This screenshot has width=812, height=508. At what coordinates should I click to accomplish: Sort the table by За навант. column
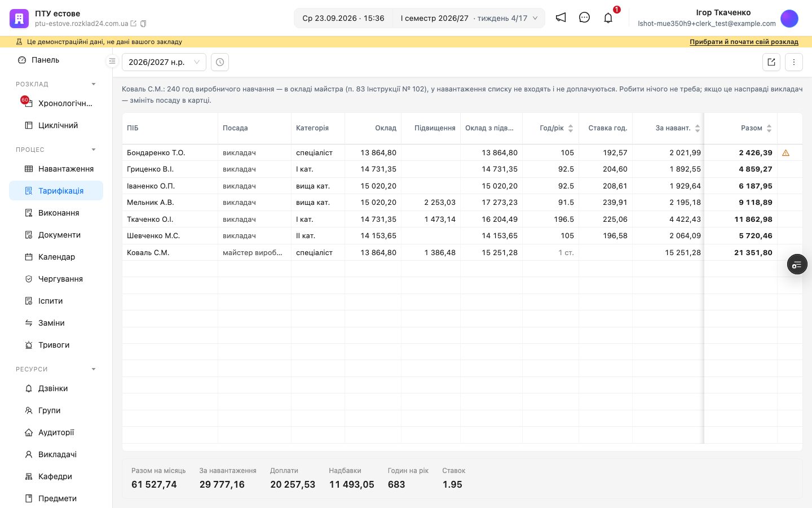[x=698, y=128]
